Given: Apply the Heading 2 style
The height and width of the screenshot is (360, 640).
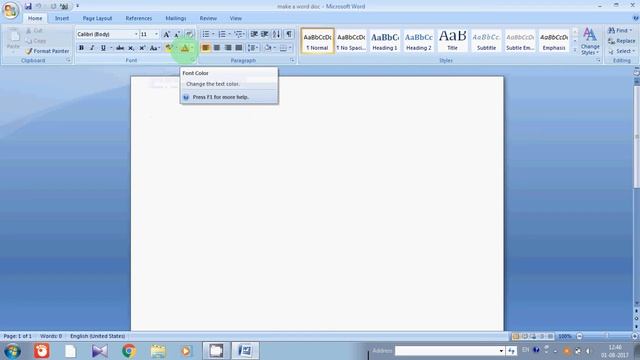Looking at the screenshot, I should coord(419,41).
